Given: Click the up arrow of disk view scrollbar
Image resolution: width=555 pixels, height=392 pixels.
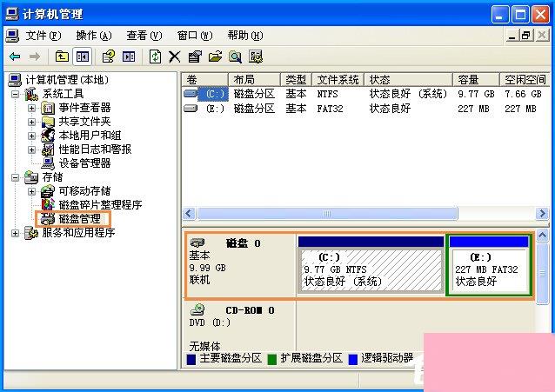Looking at the screenshot, I should click(543, 236).
